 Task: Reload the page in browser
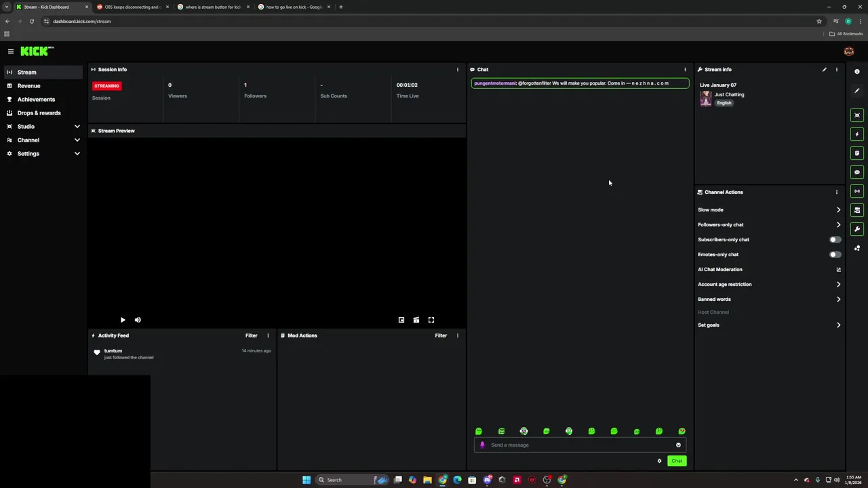(31, 21)
